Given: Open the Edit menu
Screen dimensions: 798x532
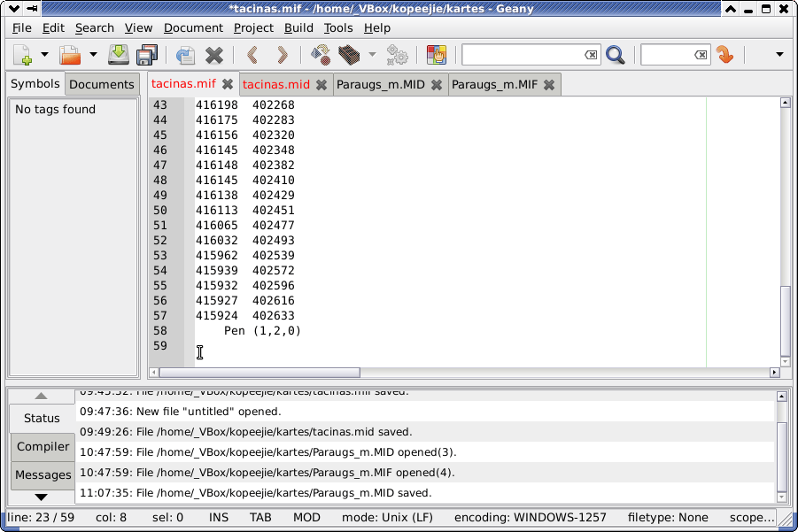Looking at the screenshot, I should 53,28.
